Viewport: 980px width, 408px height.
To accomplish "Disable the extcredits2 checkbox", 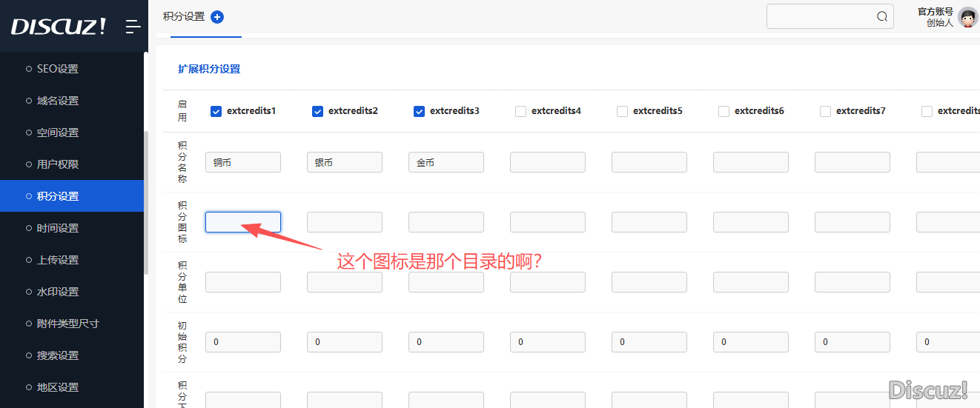I will click(x=318, y=111).
